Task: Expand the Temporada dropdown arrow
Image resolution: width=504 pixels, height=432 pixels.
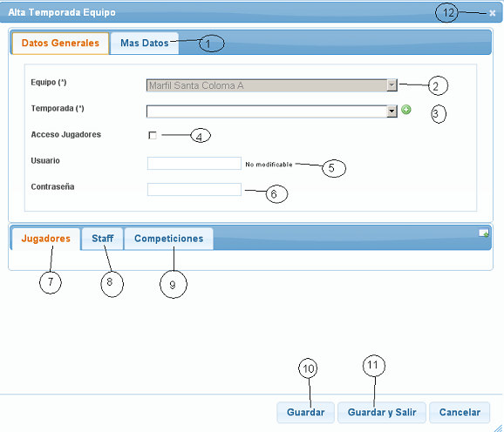Action: tap(392, 111)
